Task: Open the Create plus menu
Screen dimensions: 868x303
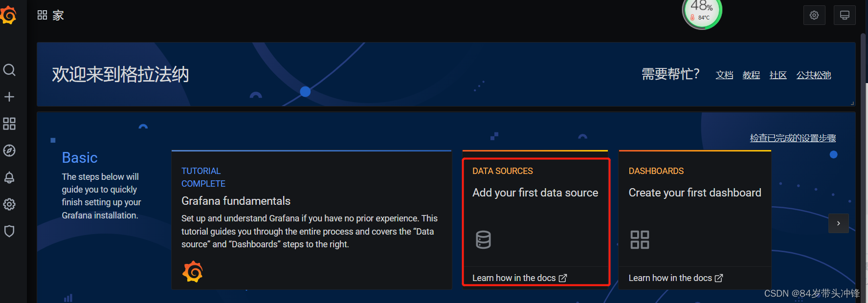Action: click(9, 97)
